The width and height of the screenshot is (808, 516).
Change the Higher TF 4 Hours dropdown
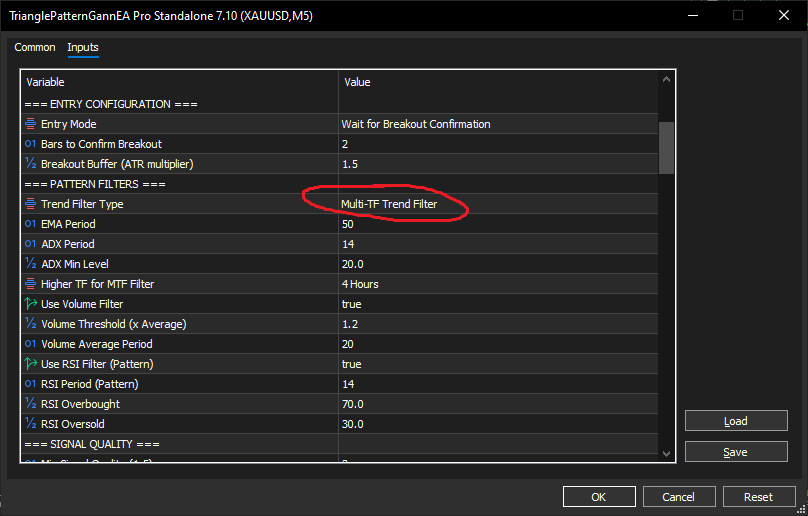click(500, 284)
